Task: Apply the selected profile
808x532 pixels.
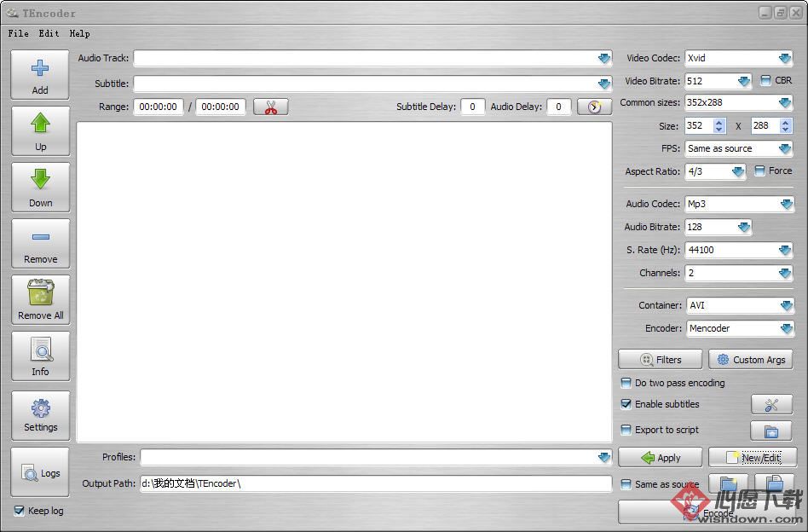Action: pyautogui.click(x=660, y=458)
